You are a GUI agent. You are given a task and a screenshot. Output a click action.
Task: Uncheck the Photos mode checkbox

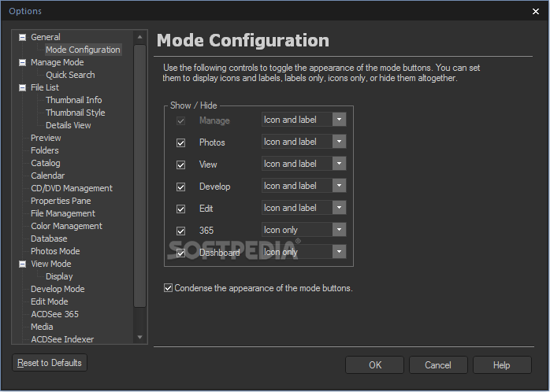181,142
